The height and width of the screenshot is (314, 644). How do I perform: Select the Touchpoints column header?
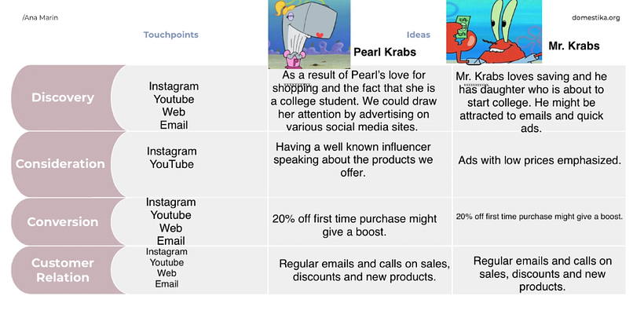click(x=171, y=35)
